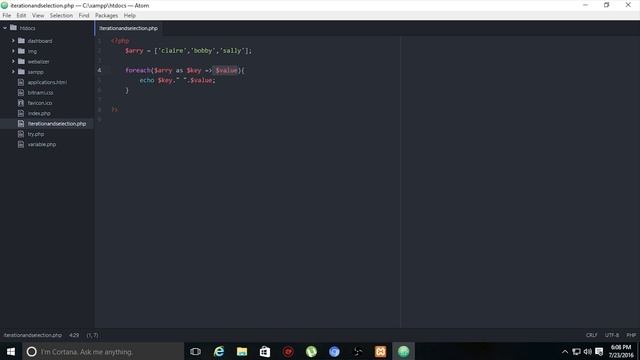The height and width of the screenshot is (360, 640).
Task: Select img folder name in tree
Action: (32, 51)
